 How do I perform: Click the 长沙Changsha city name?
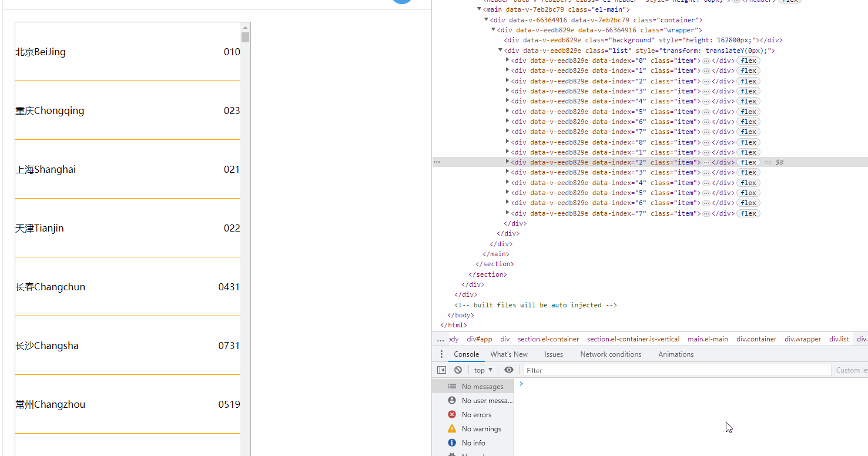pos(47,346)
